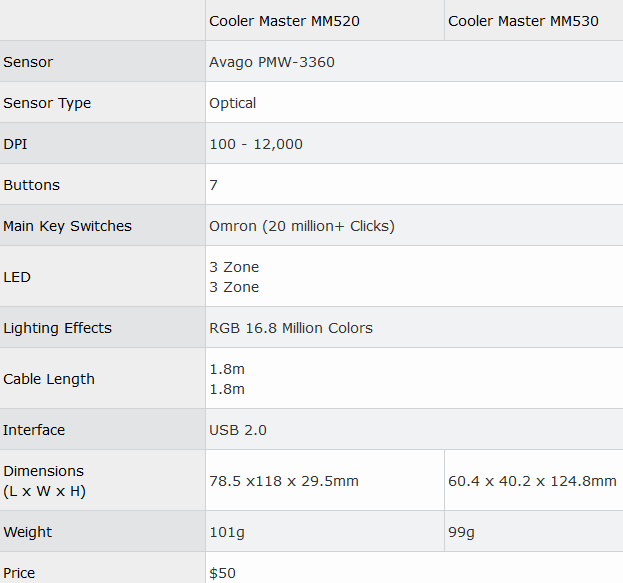Click the Cooler Master MM530 column header
The height and width of the screenshot is (583, 623).
point(523,21)
